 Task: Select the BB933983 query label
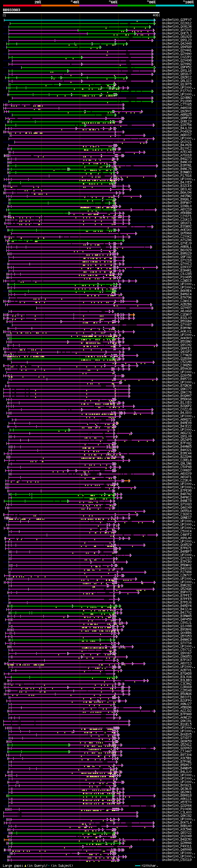[x=11, y=10]
